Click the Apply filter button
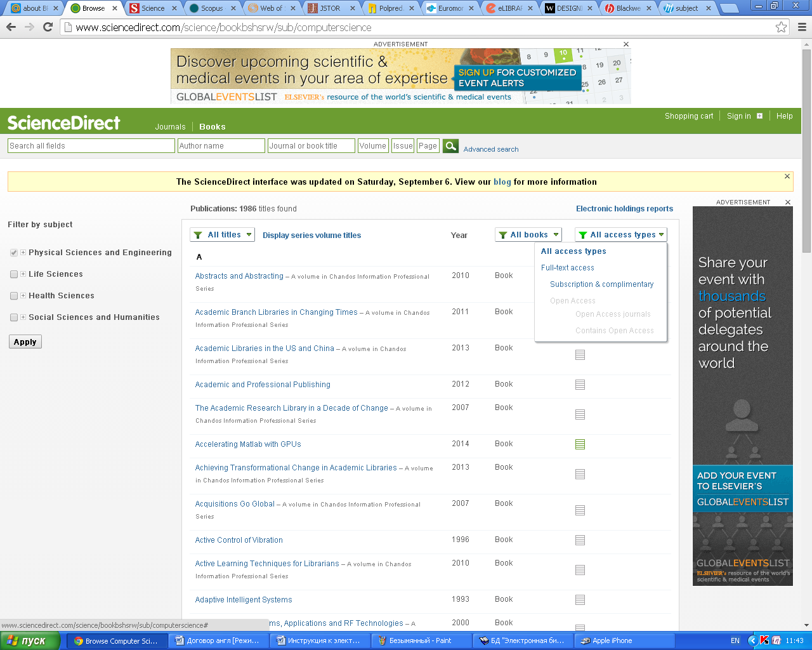Screen dimensions: 812x650 point(25,342)
